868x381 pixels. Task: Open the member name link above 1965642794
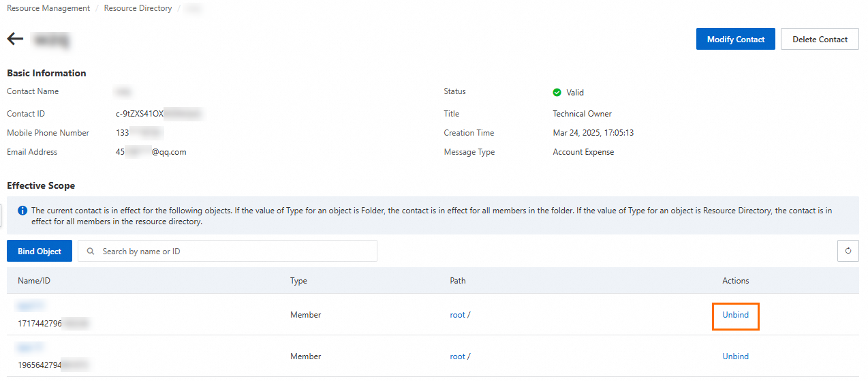tap(31, 348)
